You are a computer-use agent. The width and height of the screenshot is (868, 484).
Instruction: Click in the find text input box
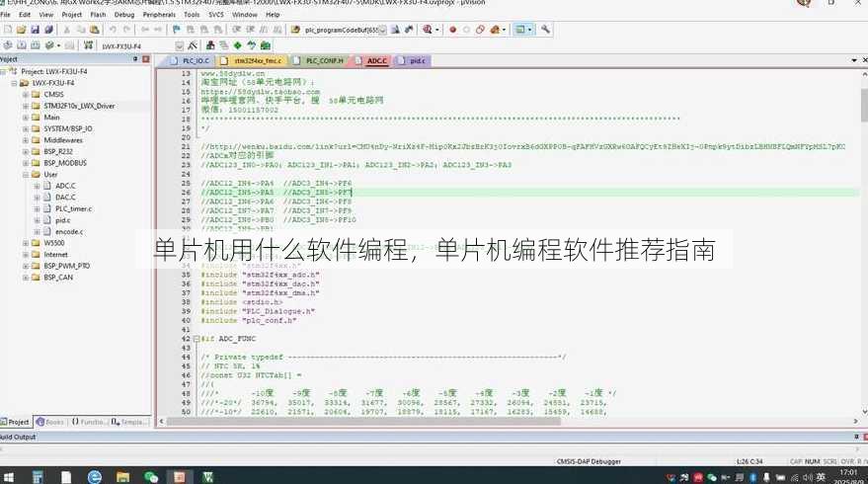coord(341,30)
